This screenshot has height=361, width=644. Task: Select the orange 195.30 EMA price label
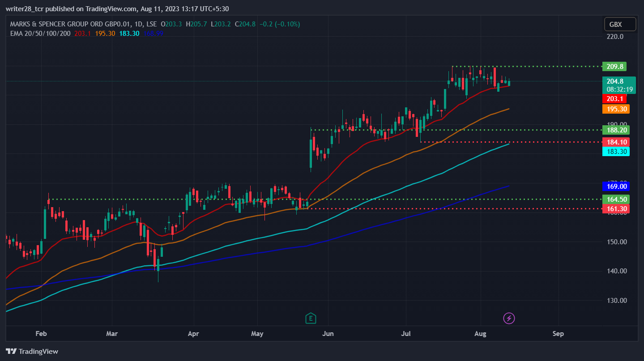coord(616,109)
